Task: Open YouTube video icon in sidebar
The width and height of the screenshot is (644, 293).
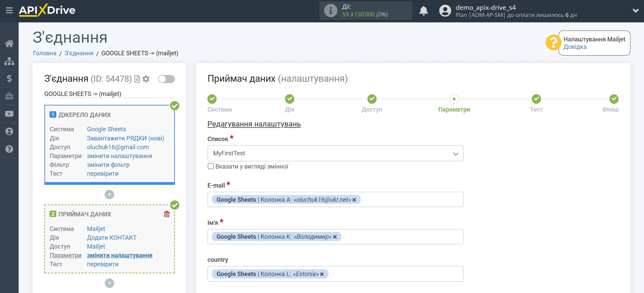Action: coord(9,114)
